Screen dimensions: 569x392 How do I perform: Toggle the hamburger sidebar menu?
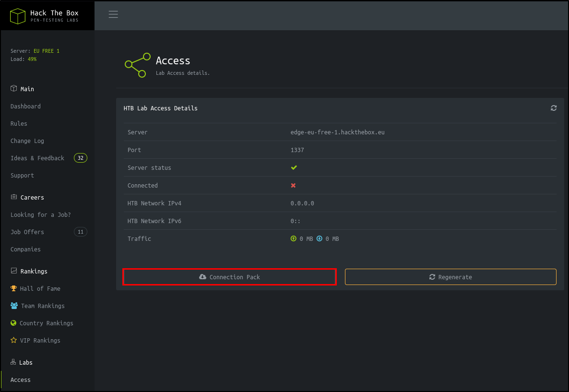click(113, 14)
